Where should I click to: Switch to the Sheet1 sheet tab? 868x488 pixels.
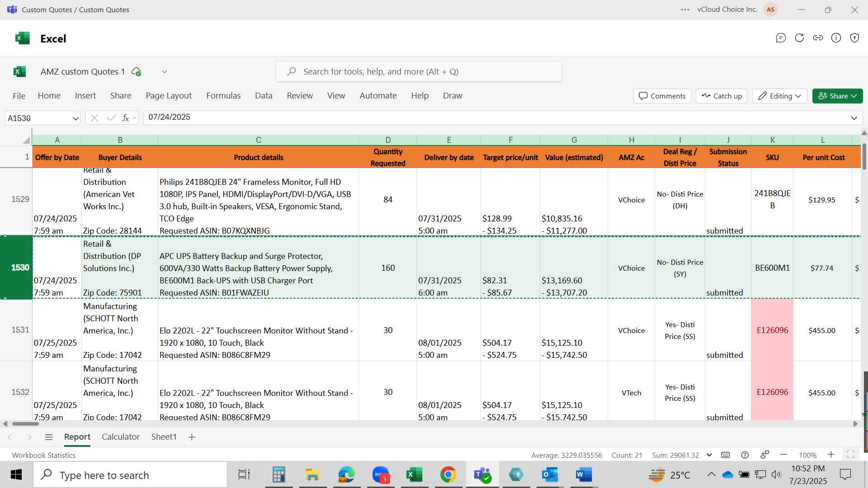click(x=164, y=437)
